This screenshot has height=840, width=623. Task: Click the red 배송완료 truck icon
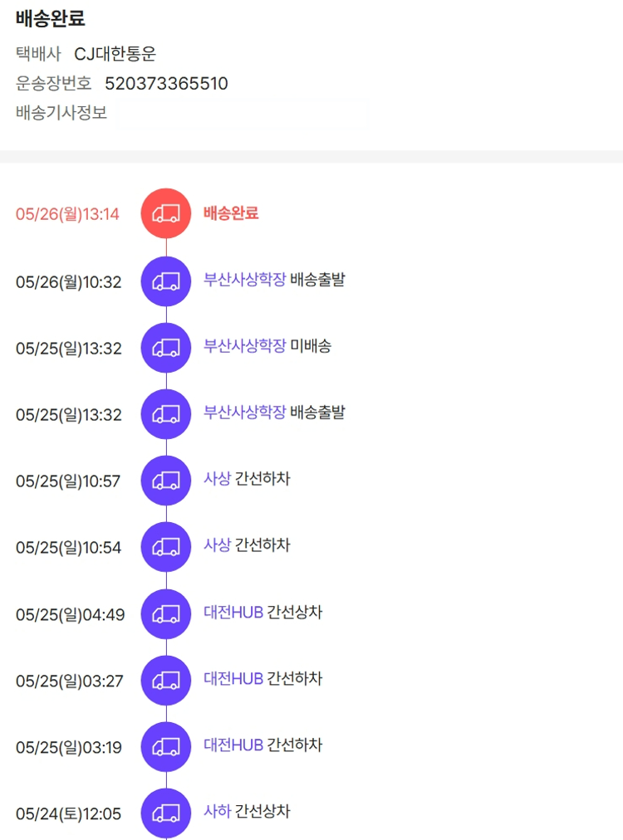(166, 213)
